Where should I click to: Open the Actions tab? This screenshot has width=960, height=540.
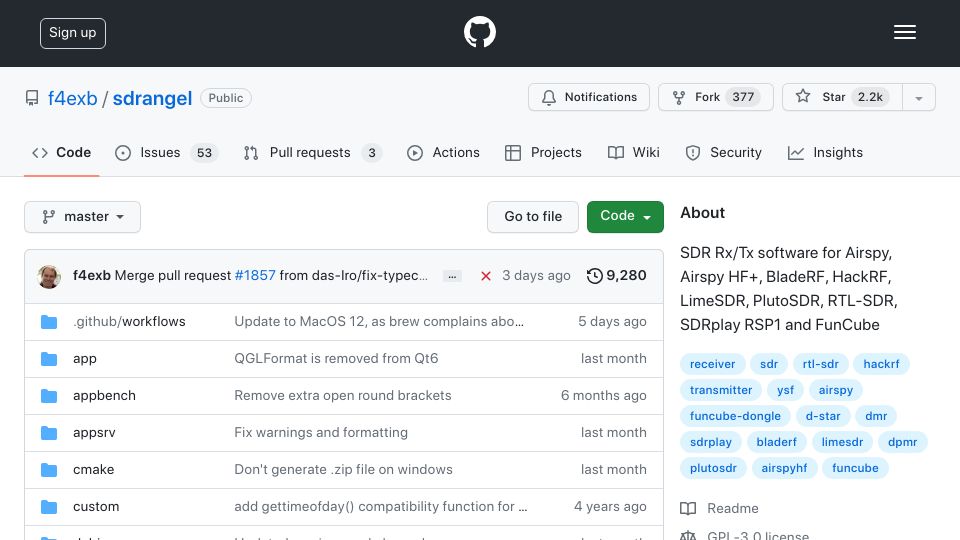click(443, 152)
